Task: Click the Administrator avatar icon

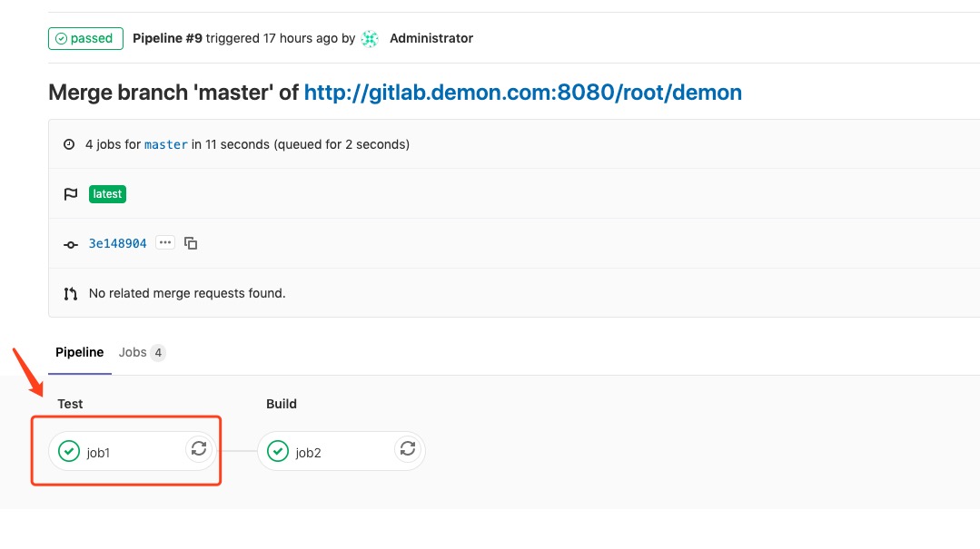Action: 370,38
